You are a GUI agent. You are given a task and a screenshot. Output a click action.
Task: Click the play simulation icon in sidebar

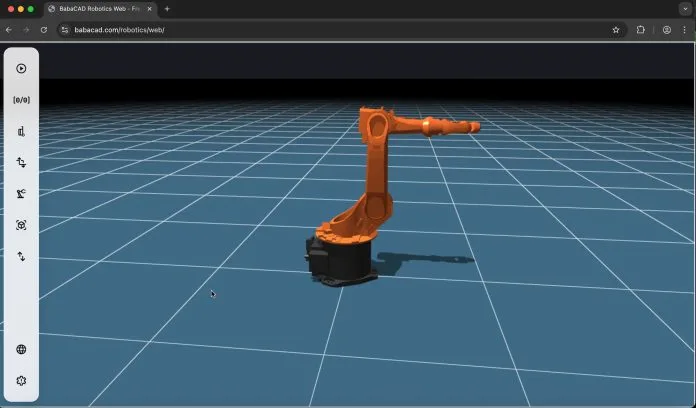(x=21, y=68)
